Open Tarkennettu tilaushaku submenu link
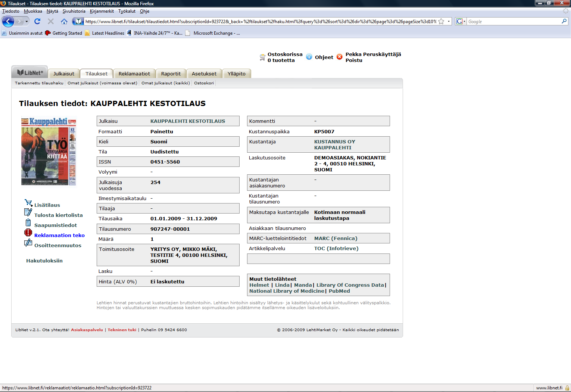Screen dimensions: 571x392 click(x=39, y=83)
